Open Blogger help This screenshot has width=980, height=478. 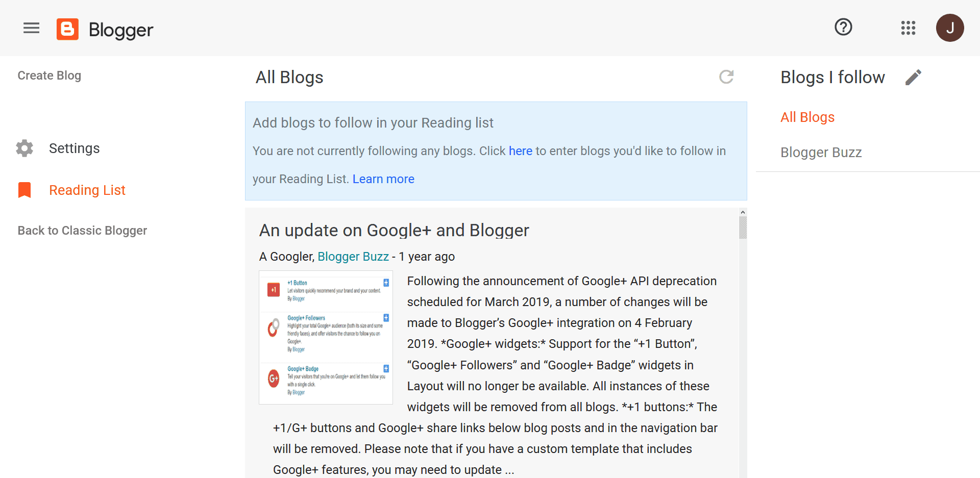point(843,27)
